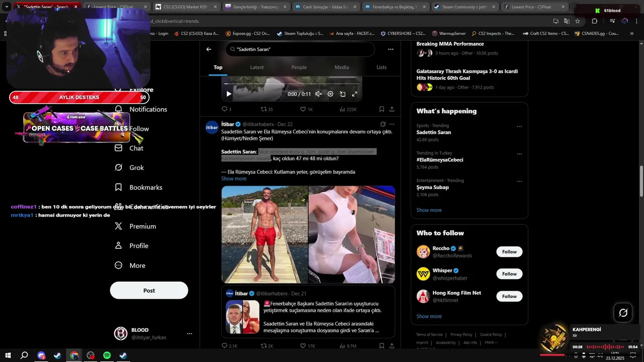Open the floating Grok button
644x362 pixels.
(623, 313)
